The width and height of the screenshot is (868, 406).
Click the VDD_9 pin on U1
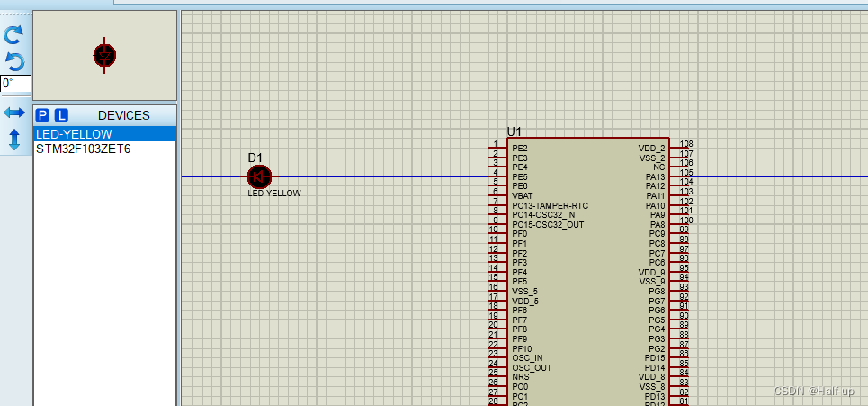coord(651,273)
